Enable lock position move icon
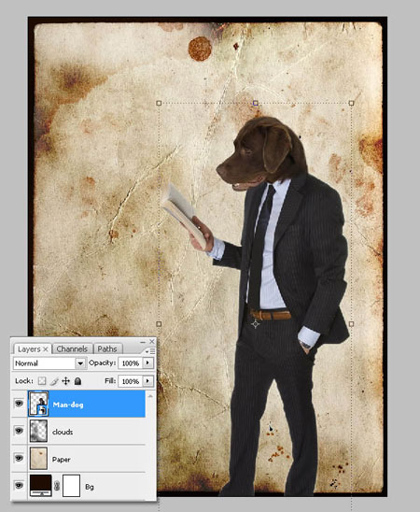 [66, 381]
